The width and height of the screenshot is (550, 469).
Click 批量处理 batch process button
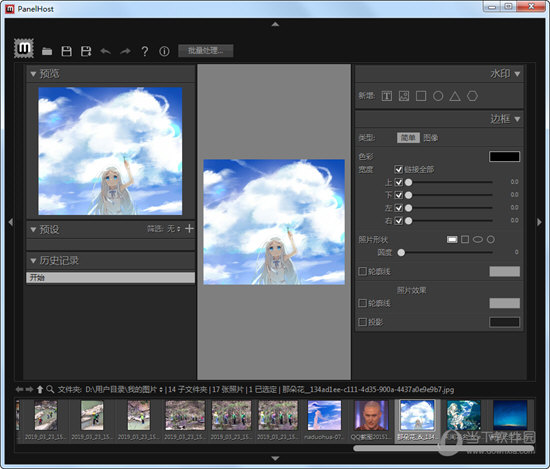pyautogui.click(x=206, y=51)
